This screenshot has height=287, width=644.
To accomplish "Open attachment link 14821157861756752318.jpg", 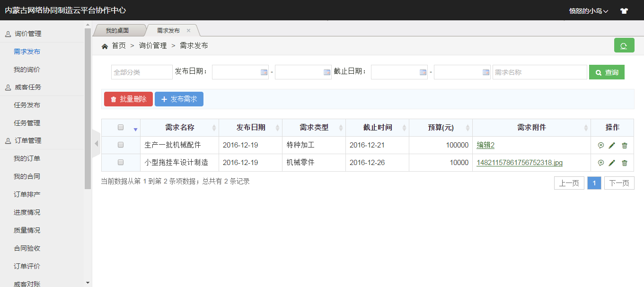I will pos(519,163).
